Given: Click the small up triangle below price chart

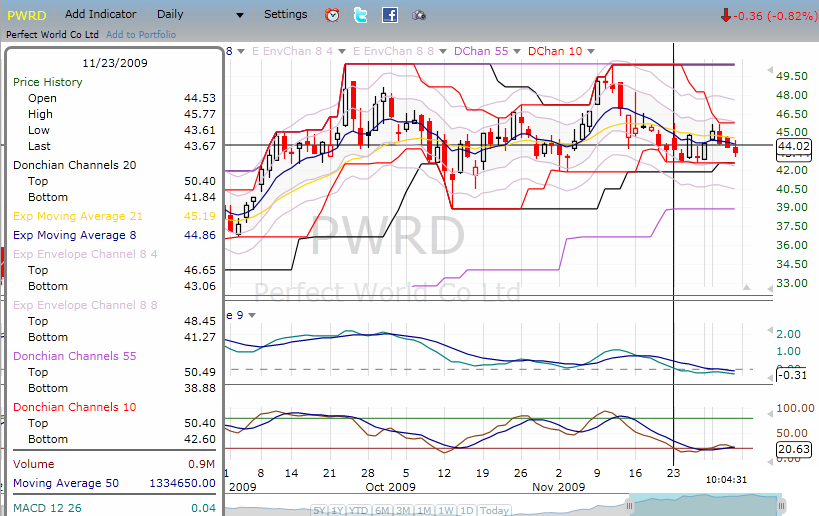Looking at the screenshot, I should (746, 287).
